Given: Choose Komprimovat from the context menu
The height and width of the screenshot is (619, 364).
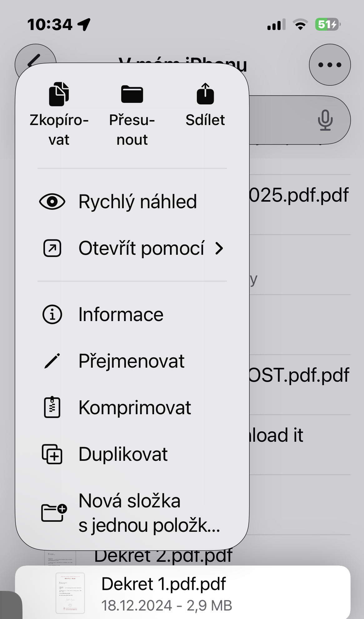Looking at the screenshot, I should [x=135, y=407].
